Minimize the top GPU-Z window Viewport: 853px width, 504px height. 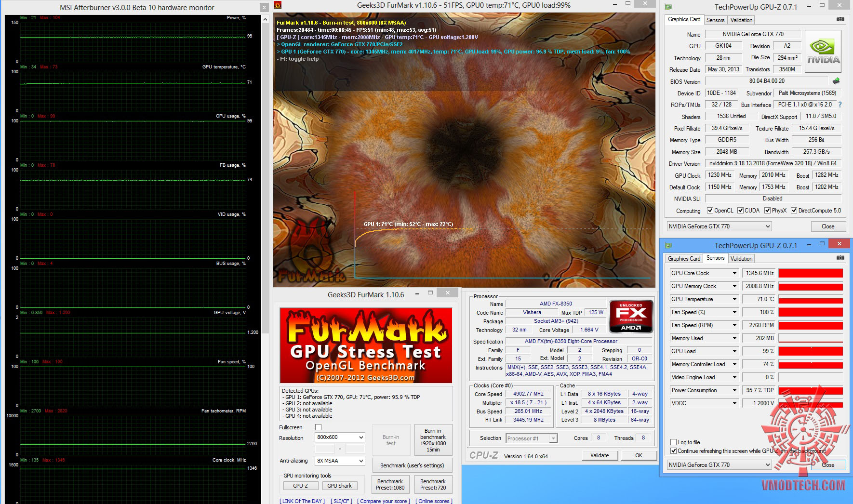(x=808, y=6)
